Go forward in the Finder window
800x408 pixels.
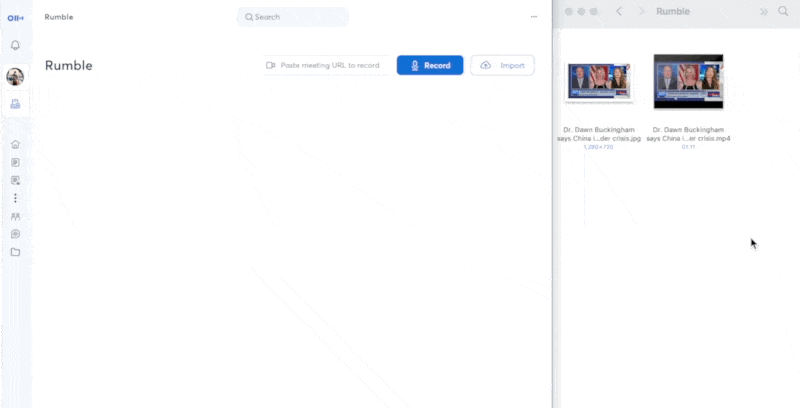coord(641,11)
